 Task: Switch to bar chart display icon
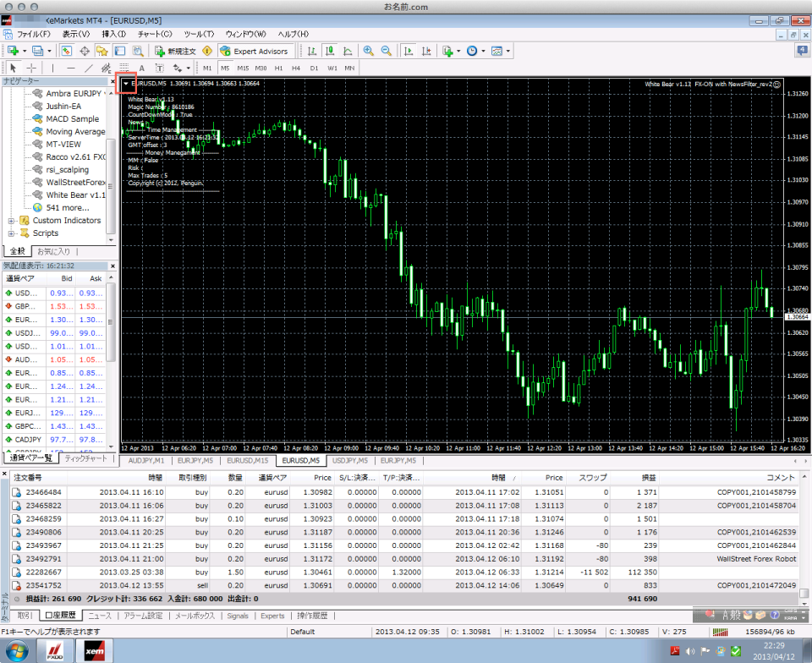click(312, 51)
